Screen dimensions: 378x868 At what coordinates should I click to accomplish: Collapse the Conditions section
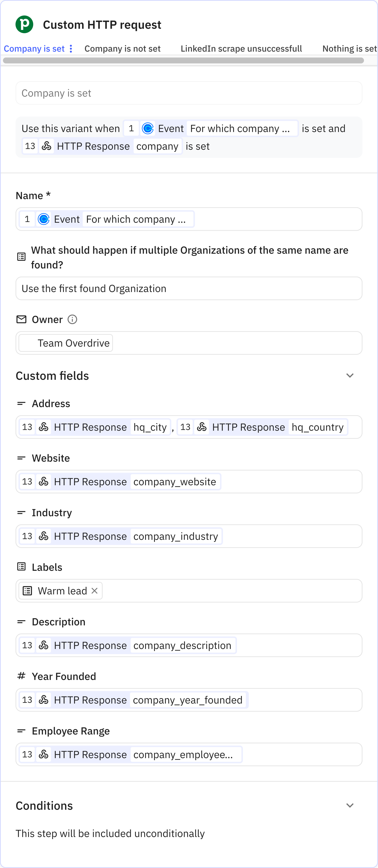tap(350, 805)
